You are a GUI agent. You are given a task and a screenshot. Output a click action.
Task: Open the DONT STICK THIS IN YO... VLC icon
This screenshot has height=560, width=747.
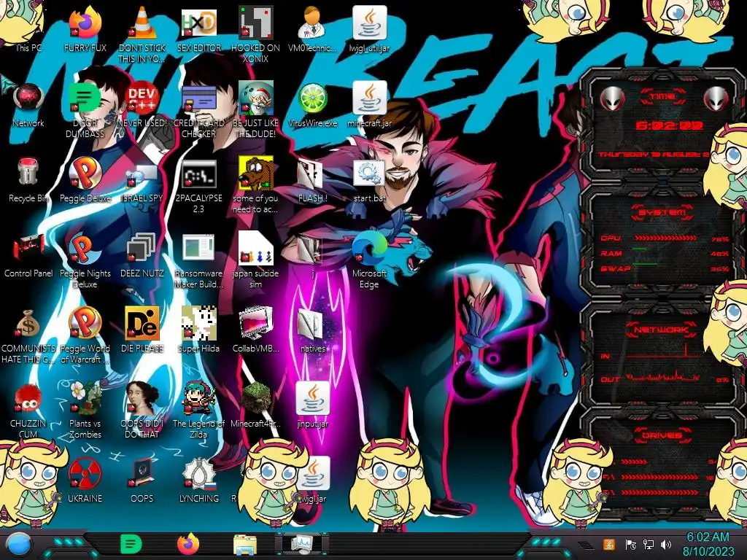[142, 34]
